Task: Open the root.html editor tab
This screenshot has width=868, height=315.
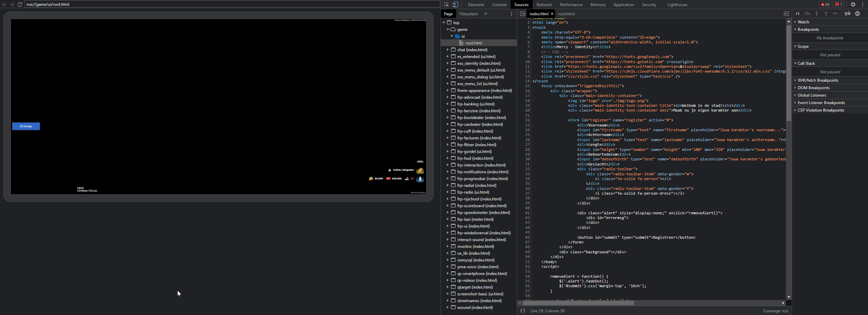Action: point(566,14)
